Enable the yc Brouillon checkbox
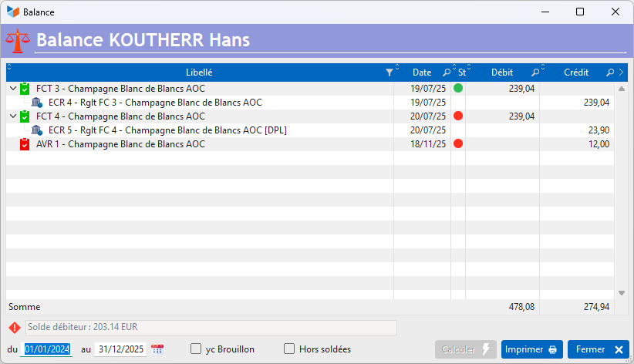Viewport: 634px width, 364px height. (x=196, y=349)
